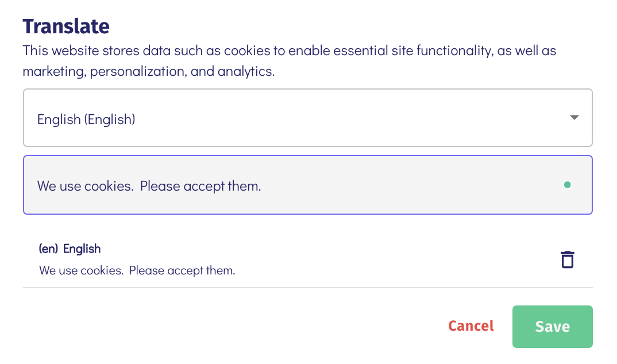Click the '(en)' language code prefix

[48, 249]
